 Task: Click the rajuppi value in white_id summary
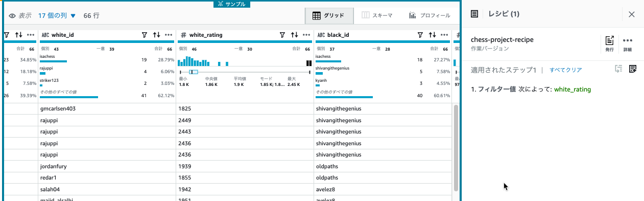point(46,68)
